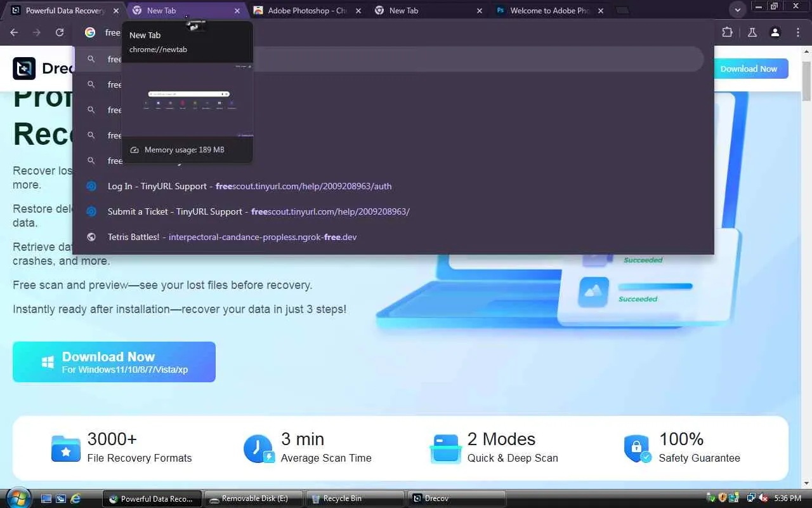This screenshot has height=508, width=812.
Task: Switch to the Adobe Photoshop - Chrome tab
Action: [306, 11]
